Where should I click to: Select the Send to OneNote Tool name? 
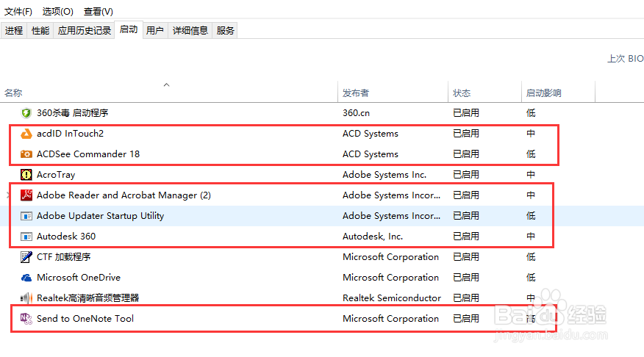85,318
